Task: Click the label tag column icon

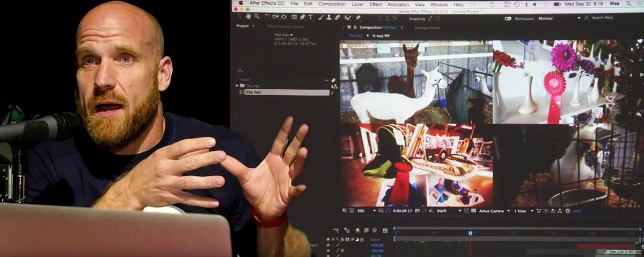Action: click(333, 80)
